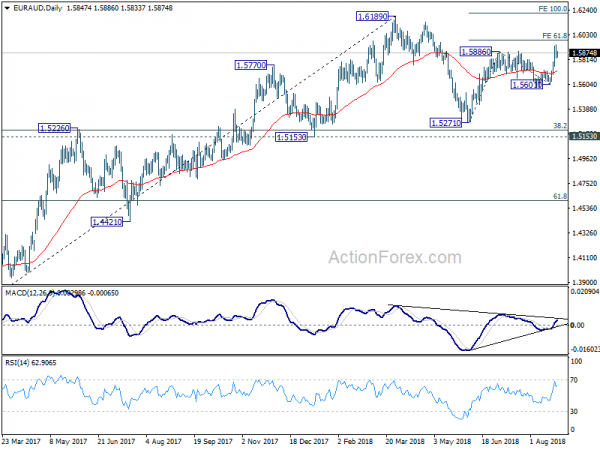
Task: Select the EURAUD,Daily chart title text
Action: click(x=38, y=8)
